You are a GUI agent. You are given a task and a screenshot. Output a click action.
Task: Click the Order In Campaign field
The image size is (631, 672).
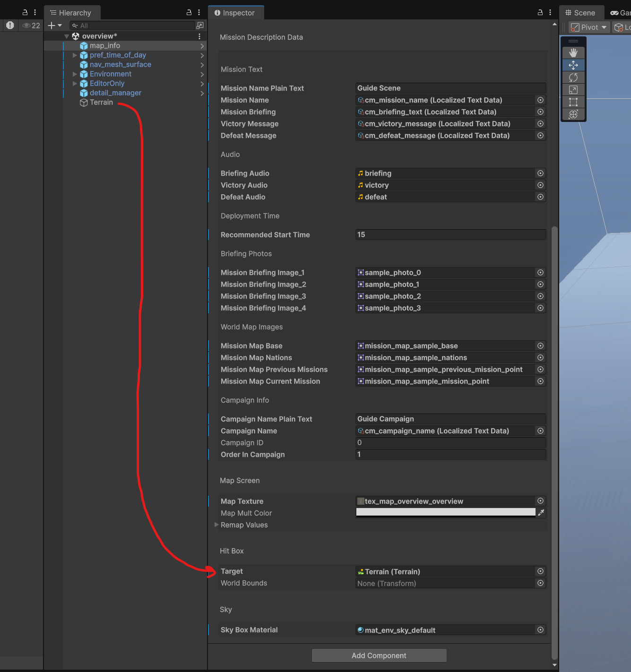450,454
